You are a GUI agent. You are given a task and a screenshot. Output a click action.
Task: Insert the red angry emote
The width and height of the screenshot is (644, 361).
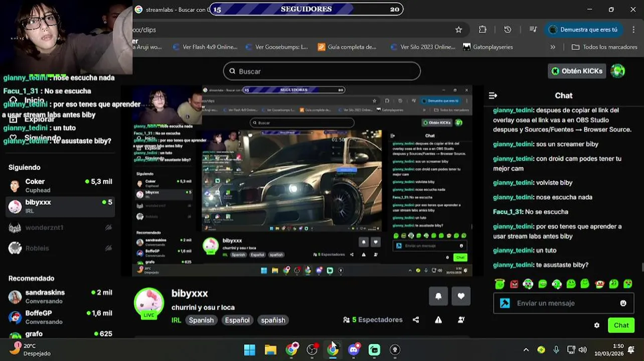[x=514, y=284]
